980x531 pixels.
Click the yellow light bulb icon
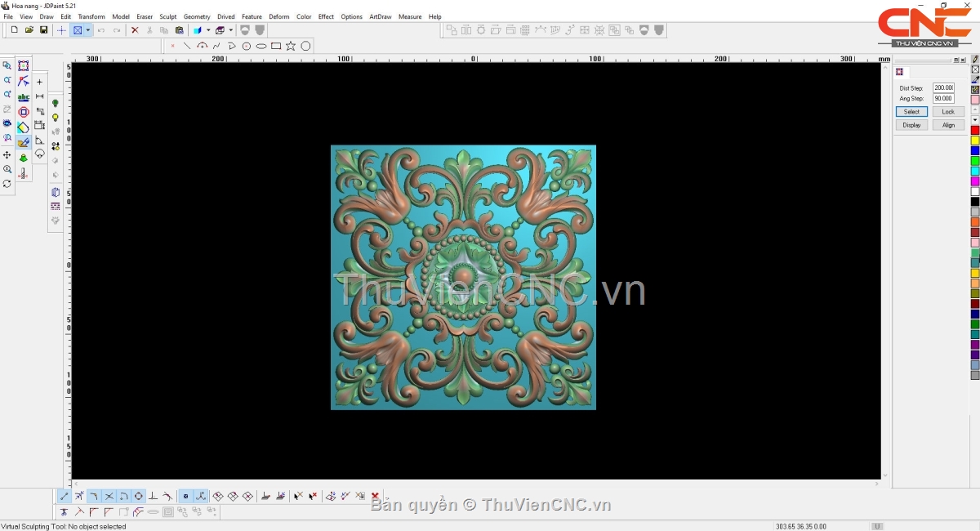click(56, 118)
